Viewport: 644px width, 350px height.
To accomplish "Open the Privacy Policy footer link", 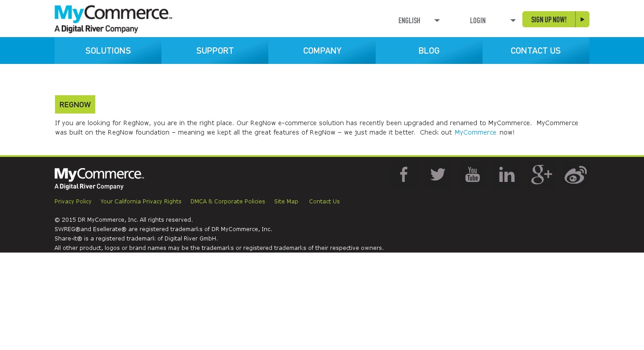I will 73,202.
